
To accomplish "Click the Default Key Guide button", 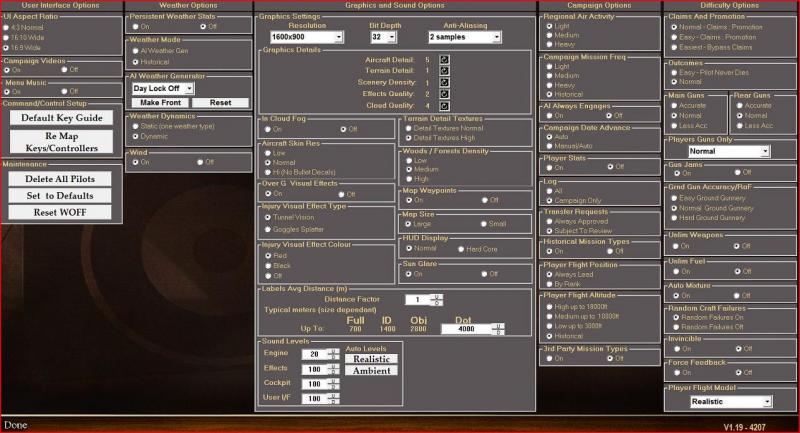I will pos(62,118).
